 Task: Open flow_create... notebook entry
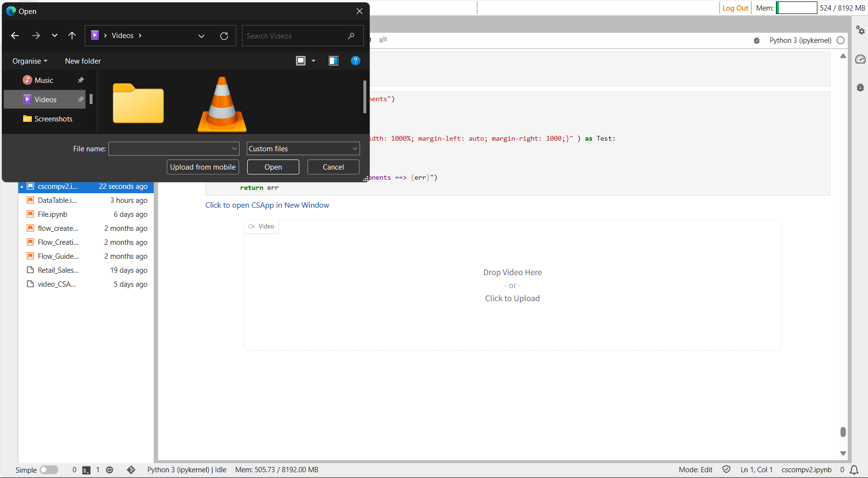(x=86, y=228)
